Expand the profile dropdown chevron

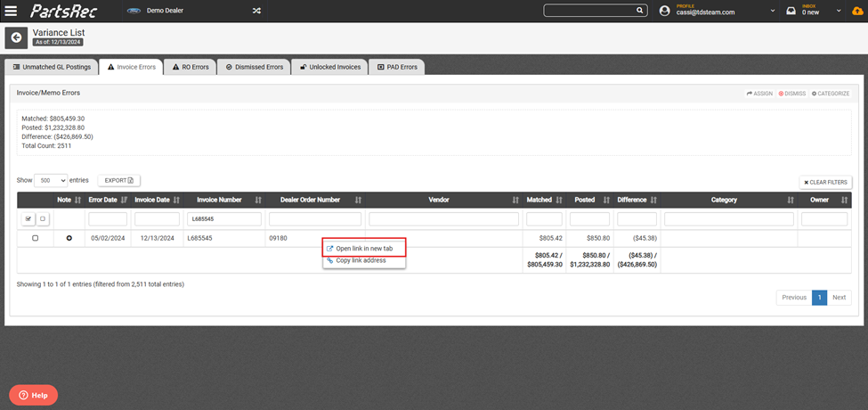point(773,11)
